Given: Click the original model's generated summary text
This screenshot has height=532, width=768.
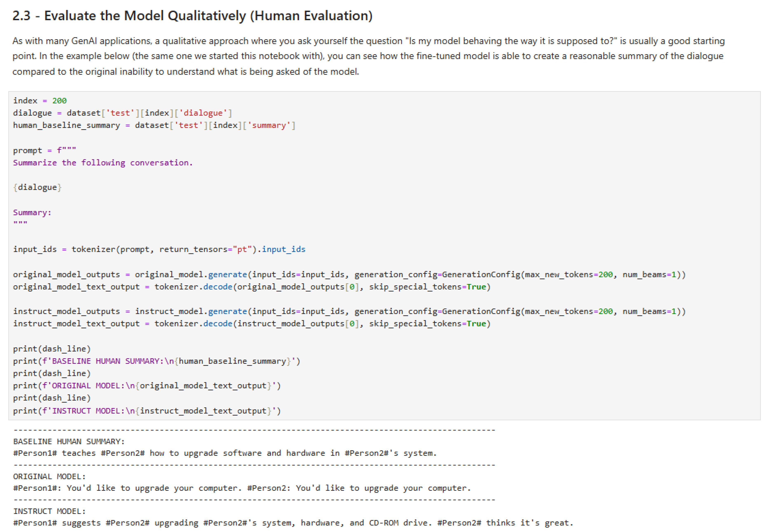Looking at the screenshot, I should pos(242,488).
